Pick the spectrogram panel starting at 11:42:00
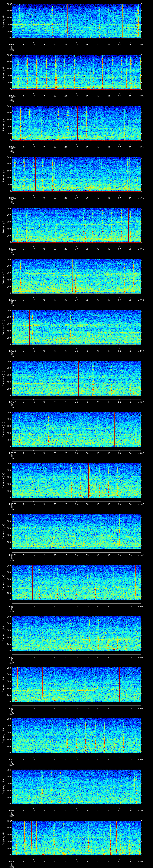 point(76,582)
